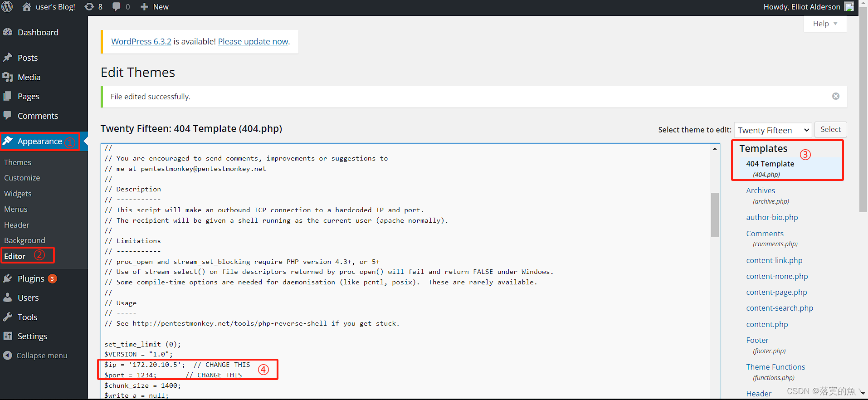Open the Tools menu

point(28,317)
